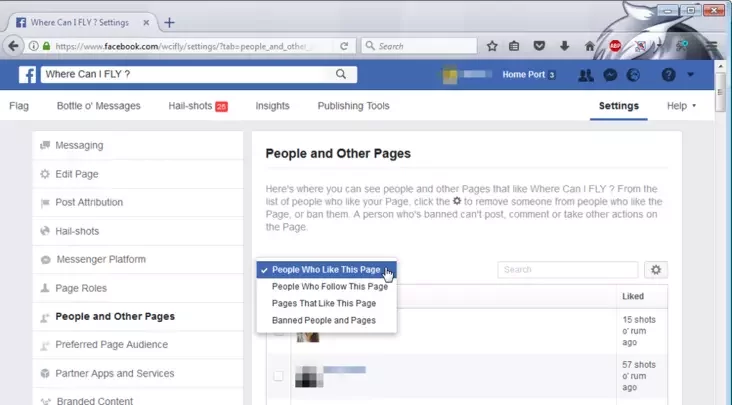Open the Pocket icon in Firefox toolbar
The image size is (732, 405).
pos(540,46)
